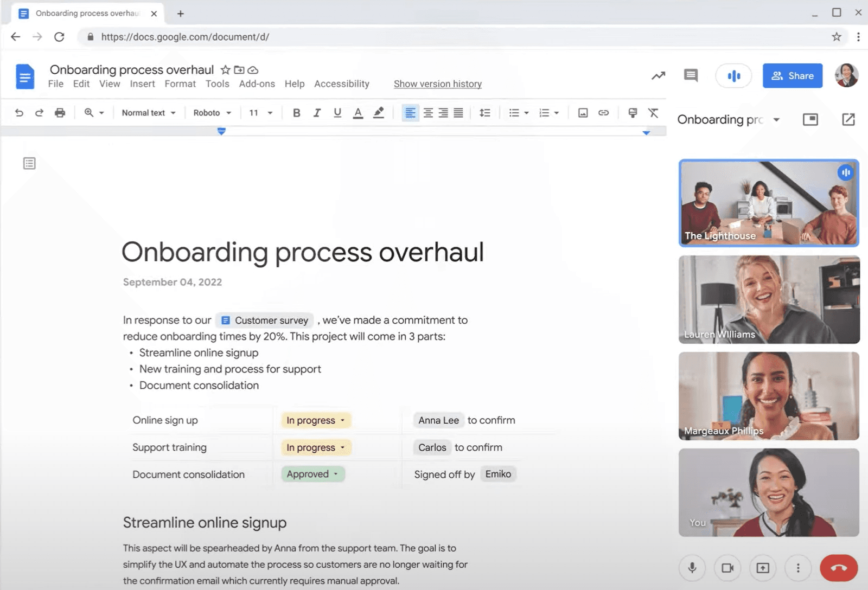Switch Meet panel to picture-in-picture

pyautogui.click(x=810, y=119)
